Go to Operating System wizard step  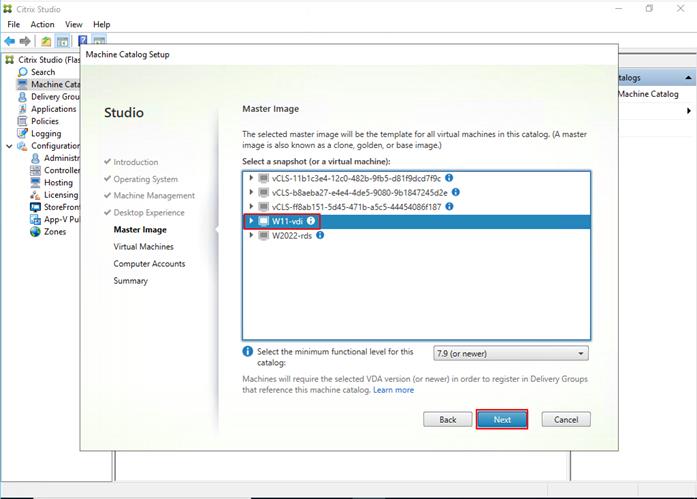point(145,179)
